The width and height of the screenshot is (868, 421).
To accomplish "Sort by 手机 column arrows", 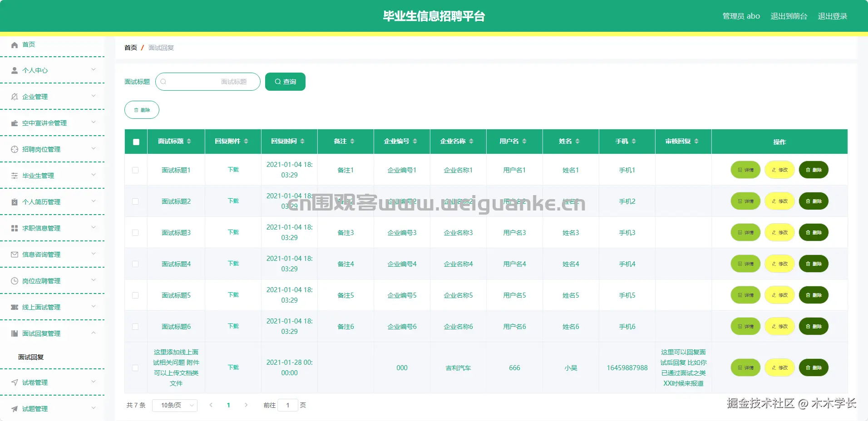I will [x=634, y=142].
